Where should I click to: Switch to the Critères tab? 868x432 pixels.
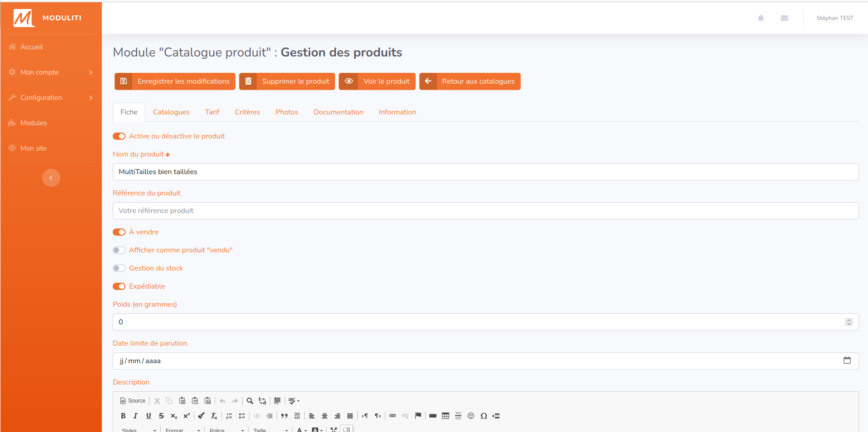click(247, 112)
